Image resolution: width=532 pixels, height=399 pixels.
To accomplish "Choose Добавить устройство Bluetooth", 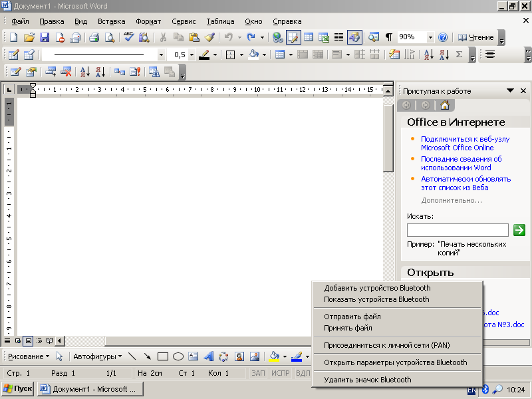I will (397, 288).
